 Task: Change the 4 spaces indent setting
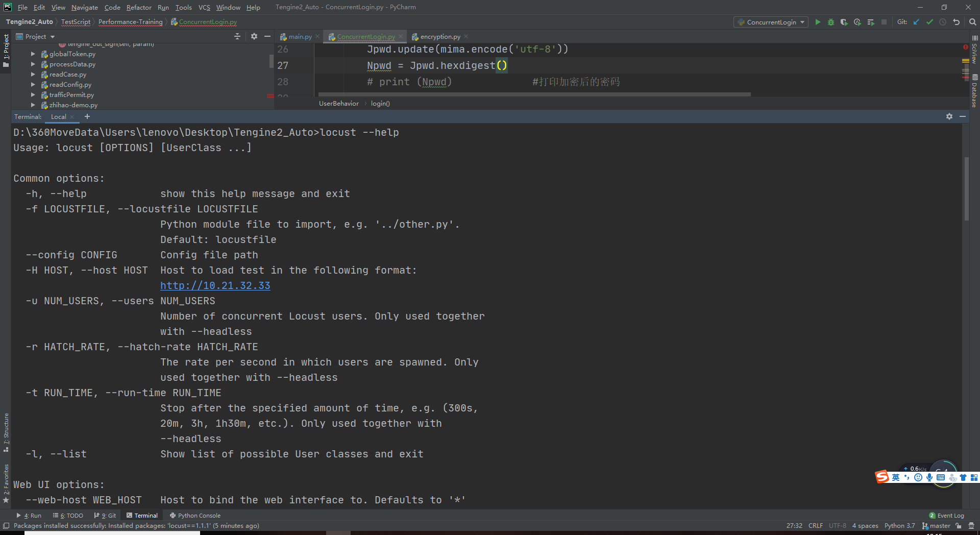click(x=865, y=526)
